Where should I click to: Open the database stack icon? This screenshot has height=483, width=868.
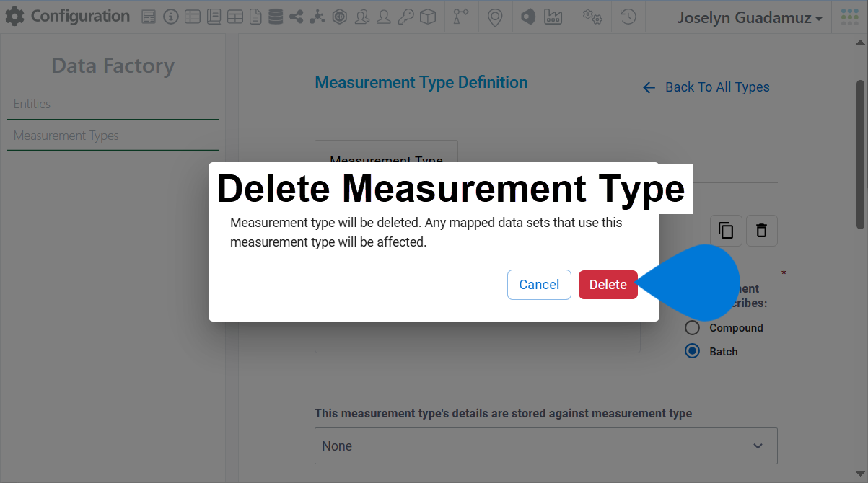[276, 17]
